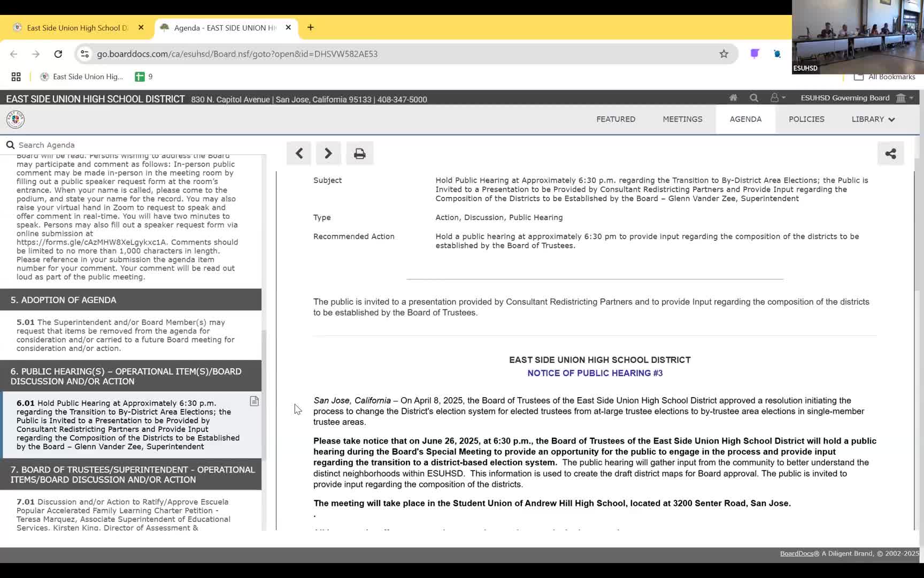Screen dimensions: 924x578
Task: Collapse section 5. Adoption of Agenda
Action: coord(130,300)
